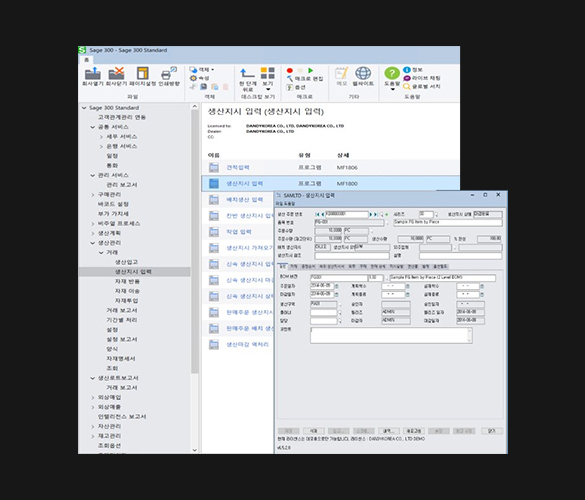Click the highlighted 생산지시 입력 list row

click(x=331, y=184)
